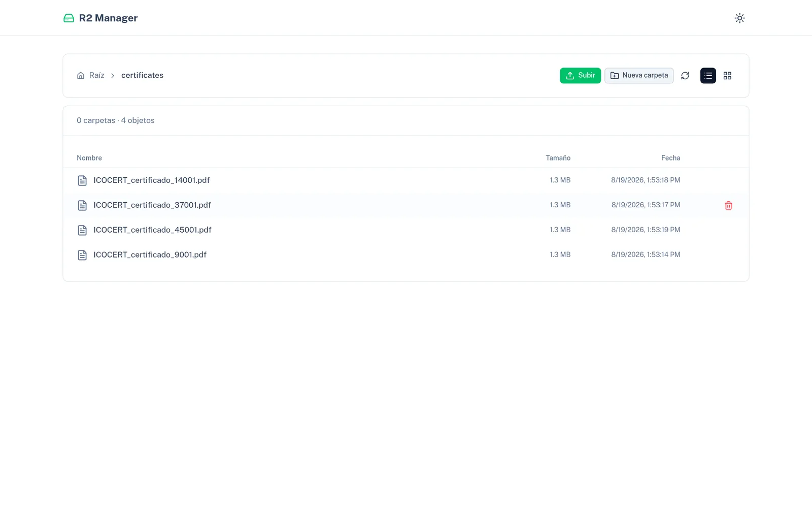Refresh the file listing
This screenshot has height=508, width=812.
pyautogui.click(x=685, y=76)
